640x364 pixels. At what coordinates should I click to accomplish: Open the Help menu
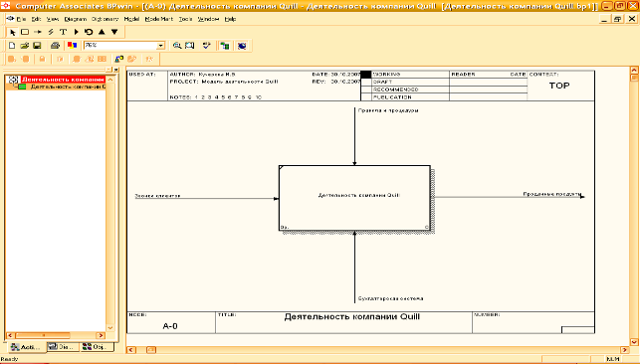[x=230, y=19]
